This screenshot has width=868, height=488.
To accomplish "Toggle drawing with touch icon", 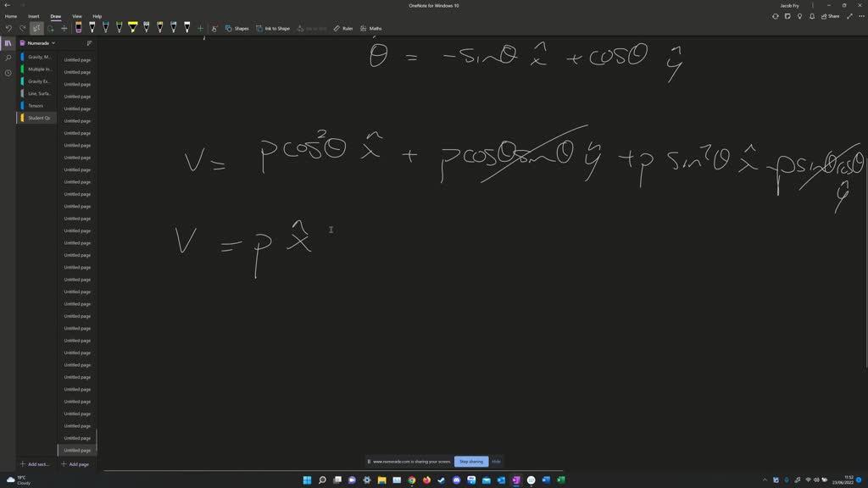I will [x=214, y=28].
